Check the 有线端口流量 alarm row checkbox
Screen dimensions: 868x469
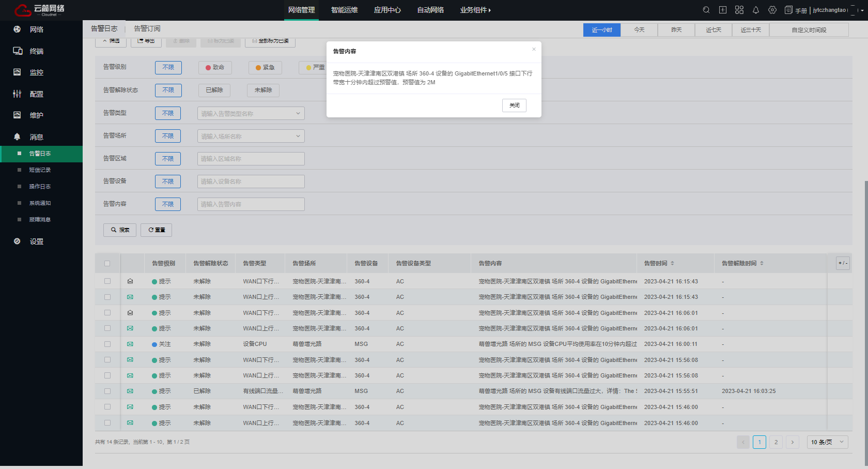pyautogui.click(x=107, y=391)
